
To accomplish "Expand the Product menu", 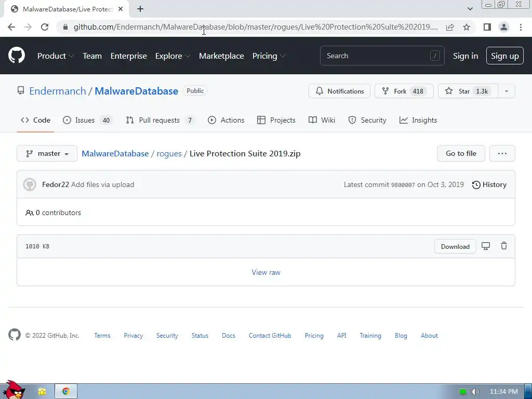I will tap(56, 56).
